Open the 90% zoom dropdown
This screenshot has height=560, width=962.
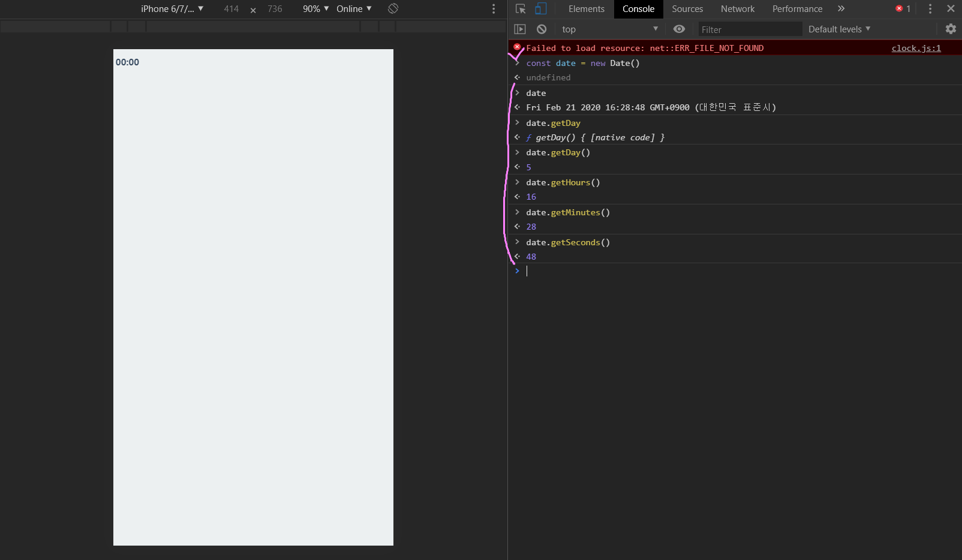(x=315, y=9)
